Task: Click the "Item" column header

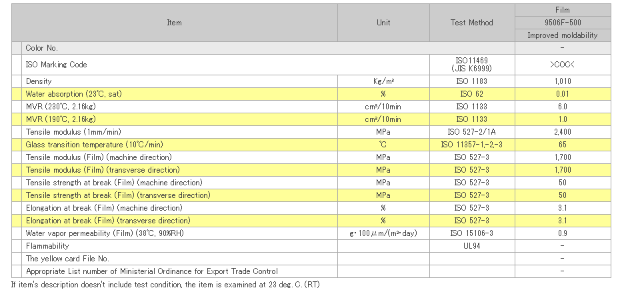Action: [174, 23]
